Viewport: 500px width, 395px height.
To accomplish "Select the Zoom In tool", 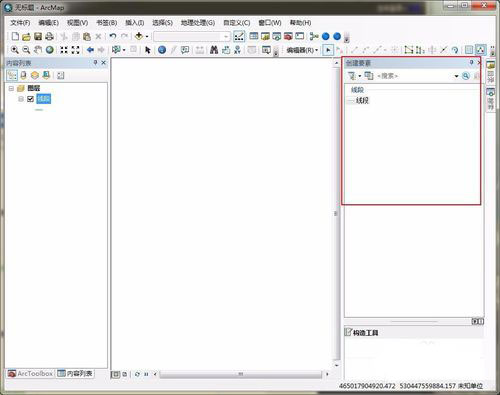I will pos(15,50).
